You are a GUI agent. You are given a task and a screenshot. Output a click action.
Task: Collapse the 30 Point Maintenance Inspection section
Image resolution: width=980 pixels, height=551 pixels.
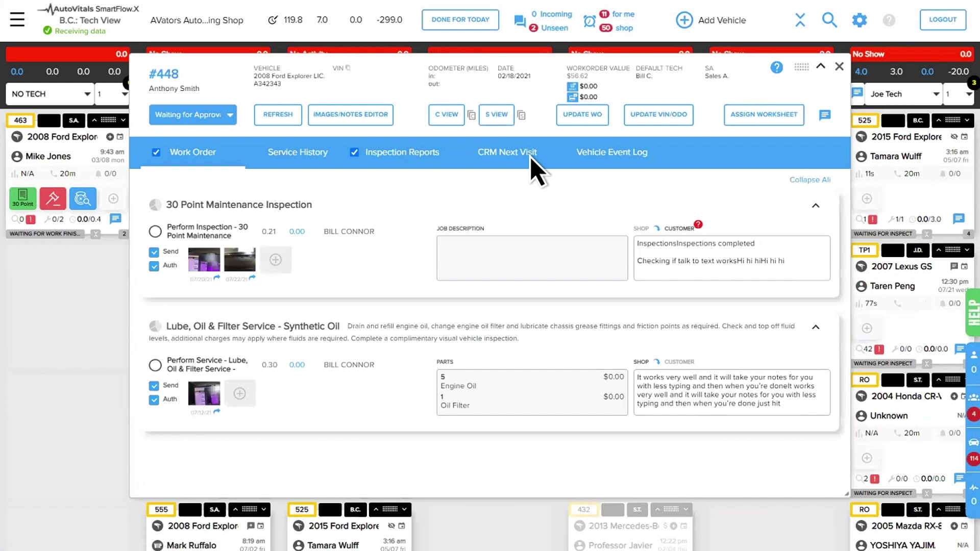[816, 205]
